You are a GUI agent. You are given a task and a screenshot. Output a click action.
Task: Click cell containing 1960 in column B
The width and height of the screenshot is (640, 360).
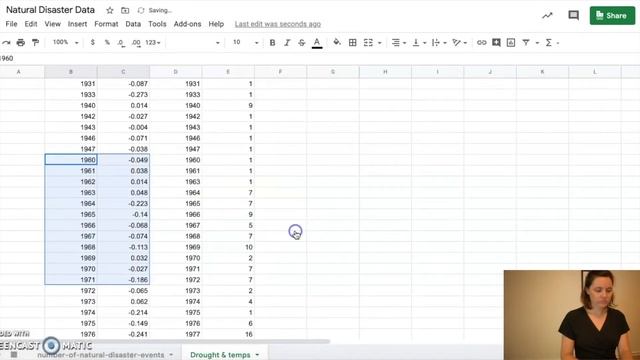[71, 160]
